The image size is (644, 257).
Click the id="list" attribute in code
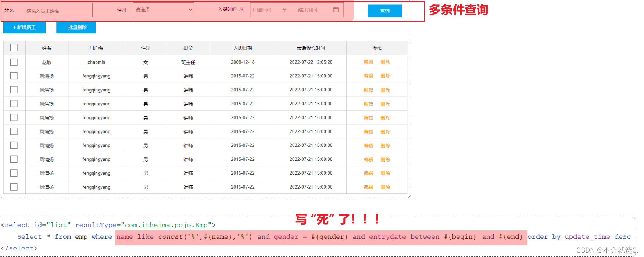point(52,225)
